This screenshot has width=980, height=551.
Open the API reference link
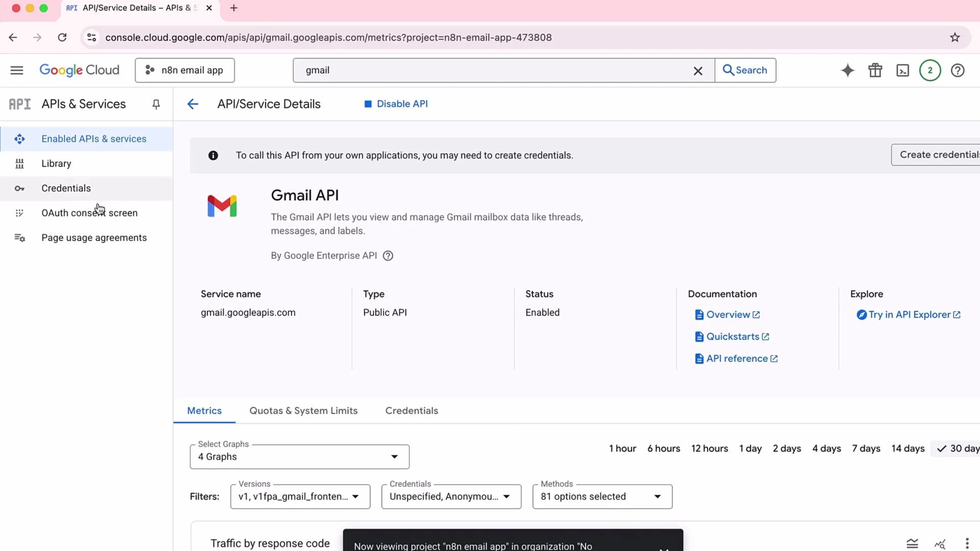736,359
